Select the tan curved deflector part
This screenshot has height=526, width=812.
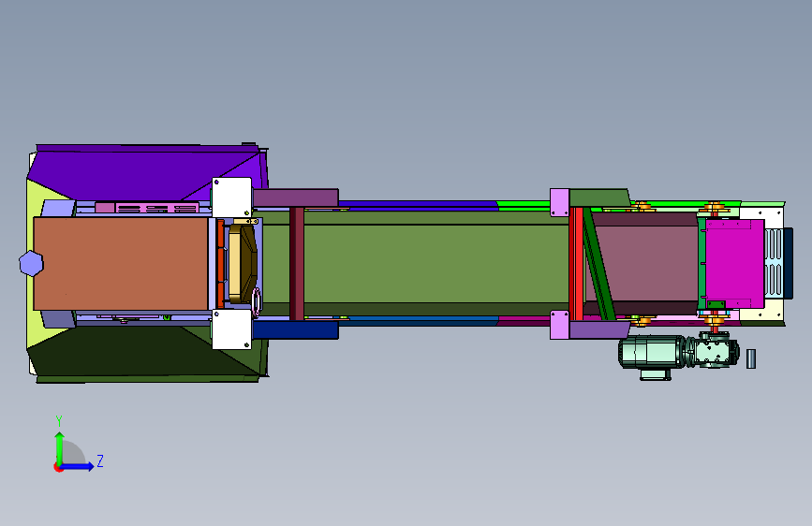tap(242, 264)
